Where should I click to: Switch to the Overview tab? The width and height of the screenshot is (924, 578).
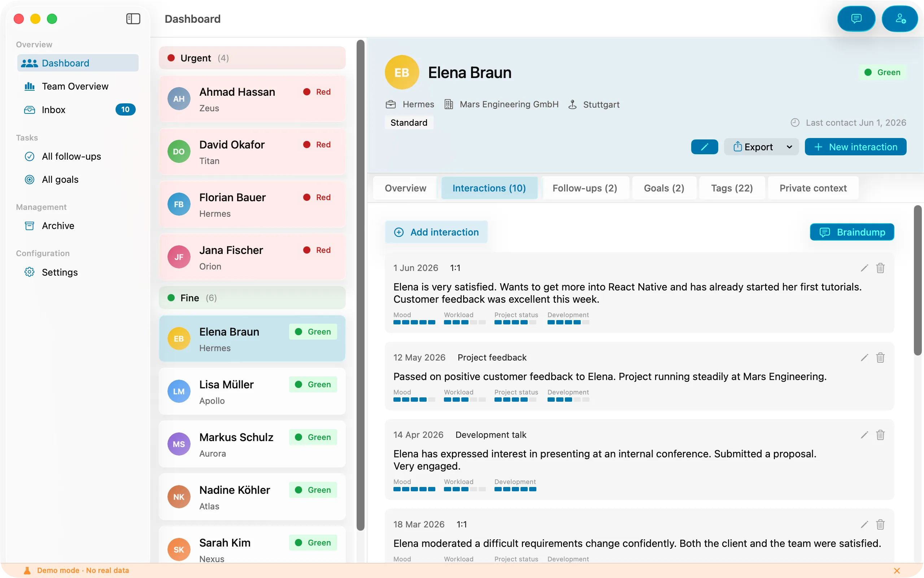click(405, 188)
